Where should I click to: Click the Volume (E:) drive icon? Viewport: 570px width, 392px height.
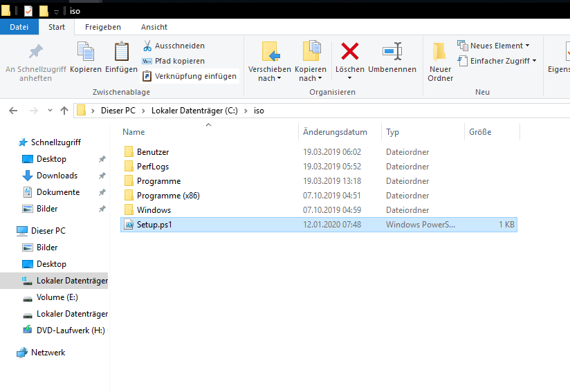click(x=28, y=298)
